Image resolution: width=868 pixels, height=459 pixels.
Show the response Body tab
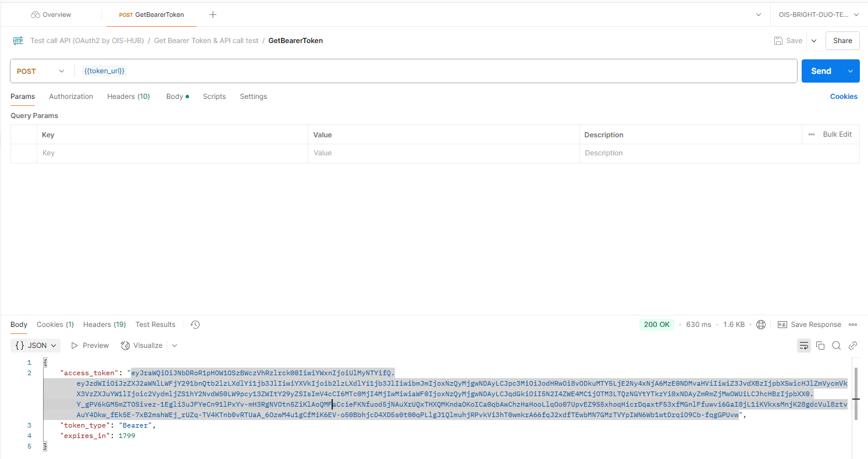pos(19,325)
